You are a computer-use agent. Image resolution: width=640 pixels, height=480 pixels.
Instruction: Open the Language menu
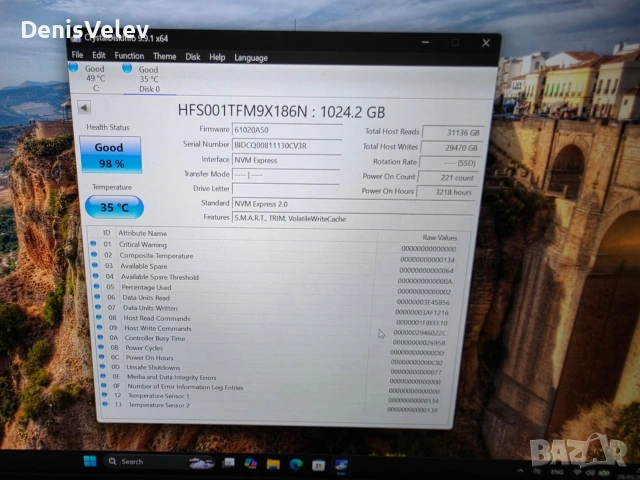(x=251, y=58)
